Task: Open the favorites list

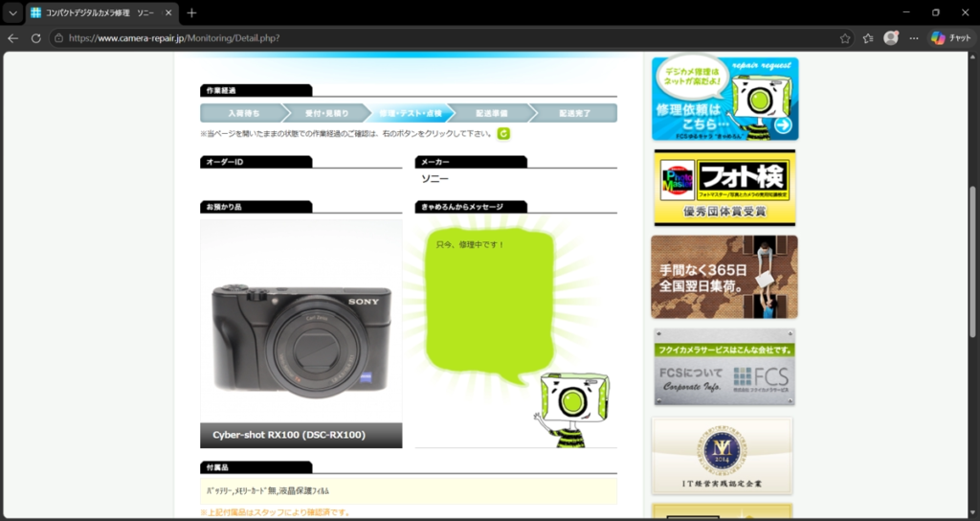Action: click(x=867, y=38)
